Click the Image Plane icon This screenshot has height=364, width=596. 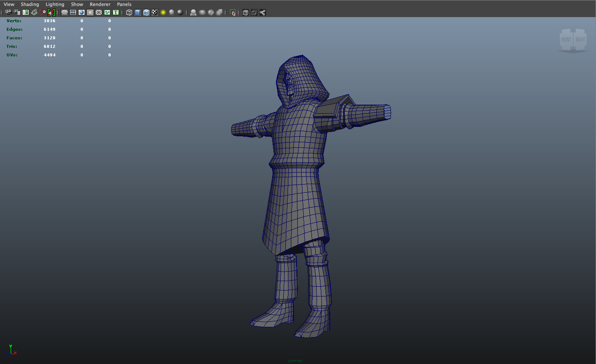(34, 12)
